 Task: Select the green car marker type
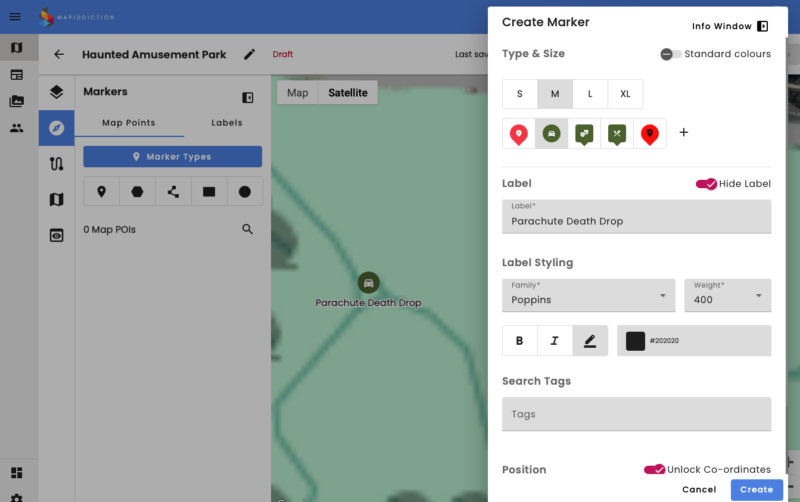[551, 133]
